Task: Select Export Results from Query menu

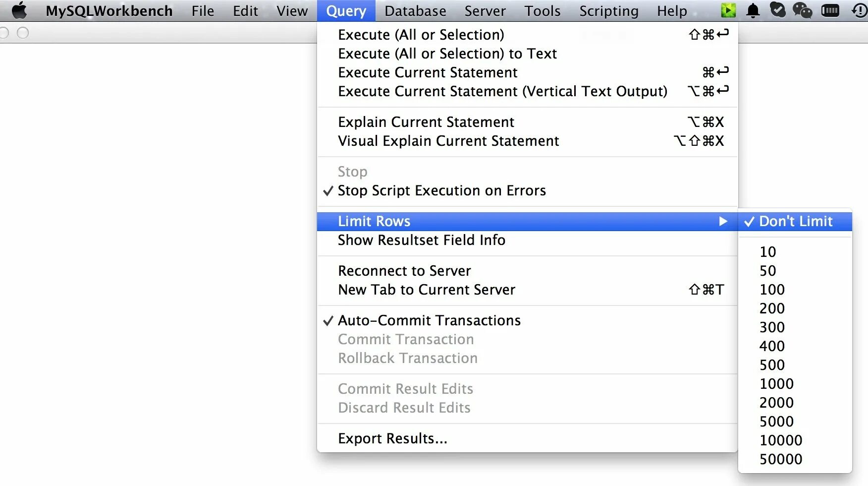Action: [x=392, y=438]
